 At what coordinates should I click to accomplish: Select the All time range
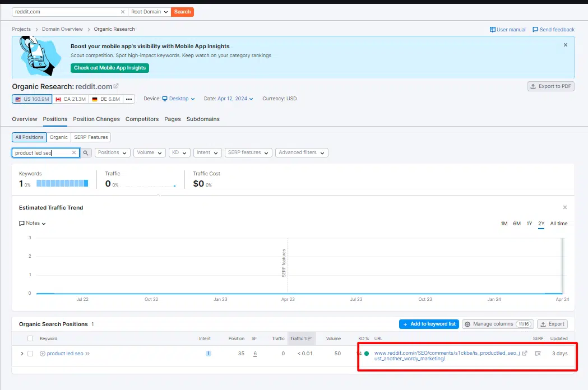click(559, 224)
